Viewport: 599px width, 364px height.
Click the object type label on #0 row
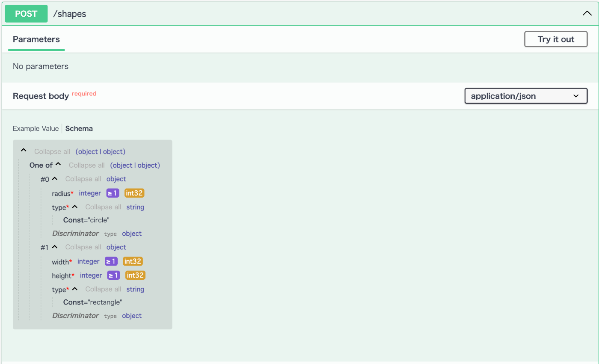(116, 179)
